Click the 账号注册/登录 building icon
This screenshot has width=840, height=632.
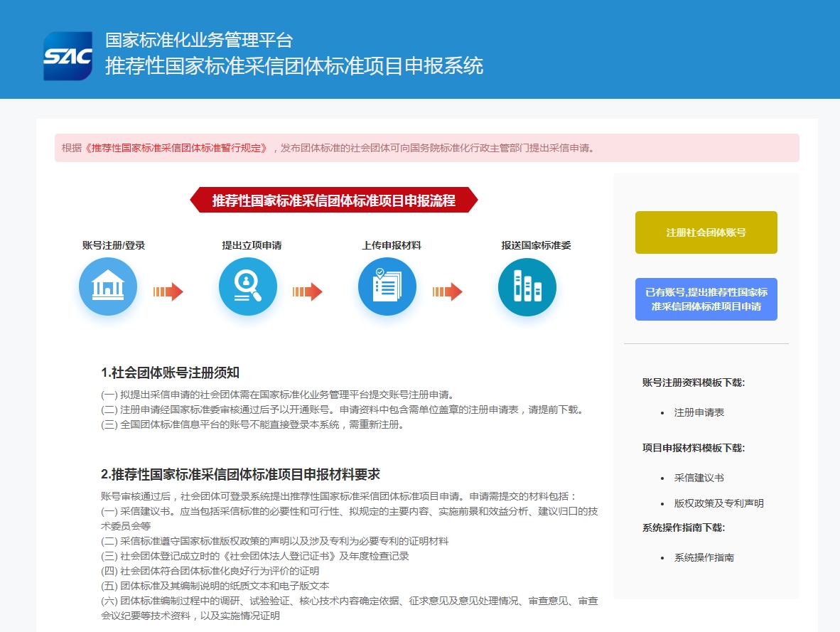[x=108, y=286]
